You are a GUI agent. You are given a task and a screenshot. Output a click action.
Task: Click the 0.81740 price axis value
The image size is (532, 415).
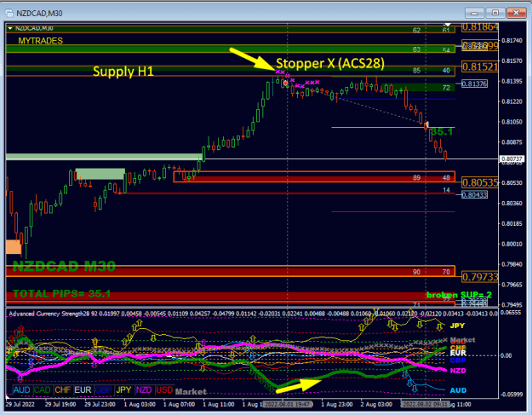coord(512,40)
